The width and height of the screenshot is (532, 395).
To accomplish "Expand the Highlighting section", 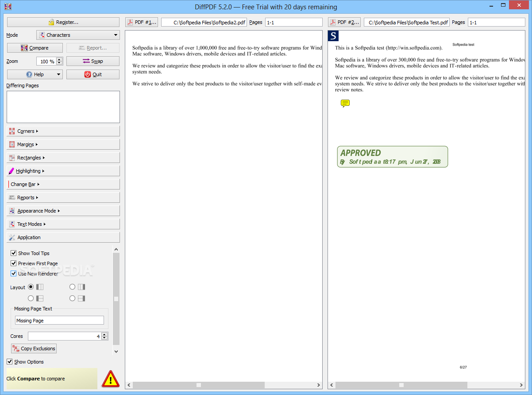I will click(63, 171).
